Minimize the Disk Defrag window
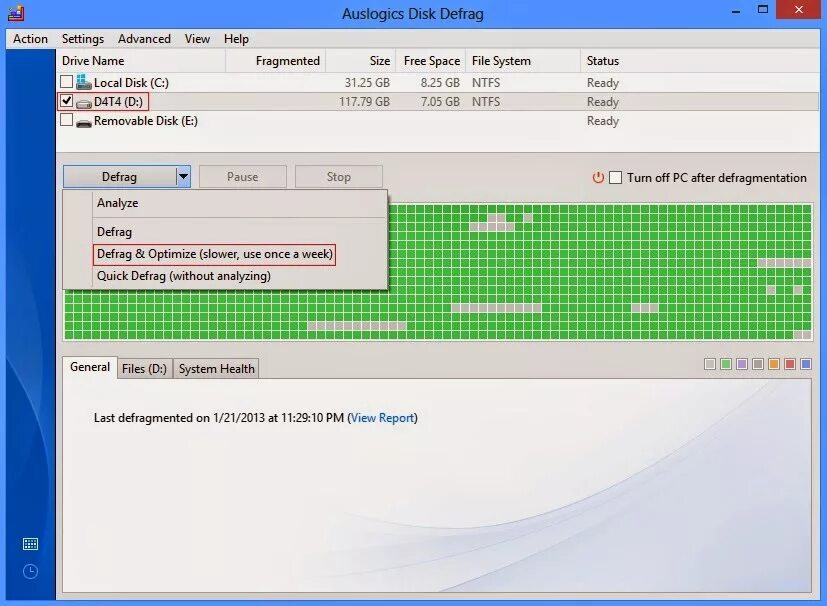 (x=736, y=10)
